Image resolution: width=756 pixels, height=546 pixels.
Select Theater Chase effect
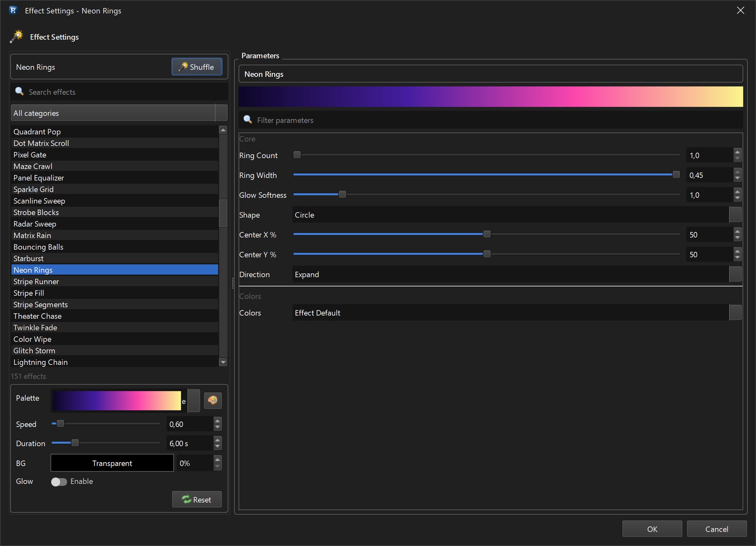pos(115,316)
